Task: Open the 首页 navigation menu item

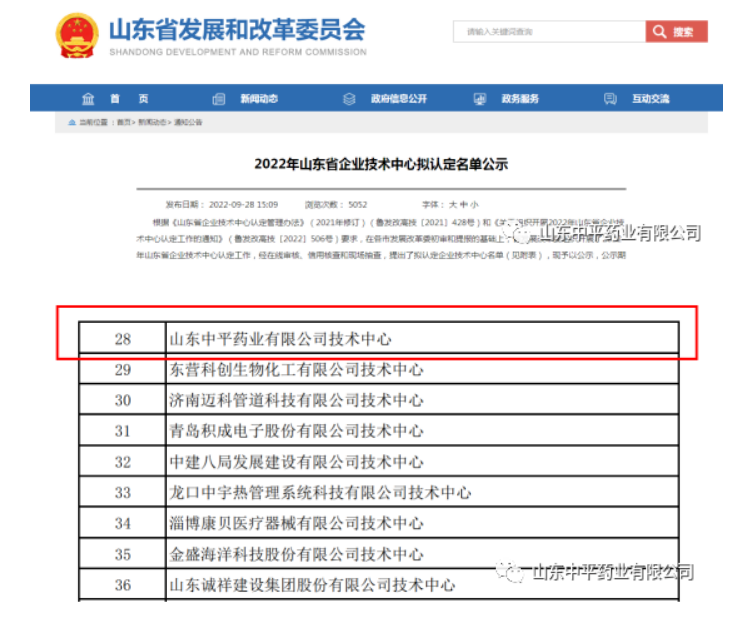Action: click(129, 99)
